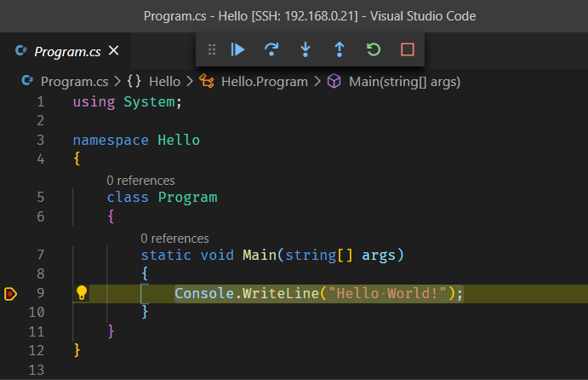Open Program.cs breadcrumb file dropdown
The height and width of the screenshot is (380, 588).
(73, 82)
